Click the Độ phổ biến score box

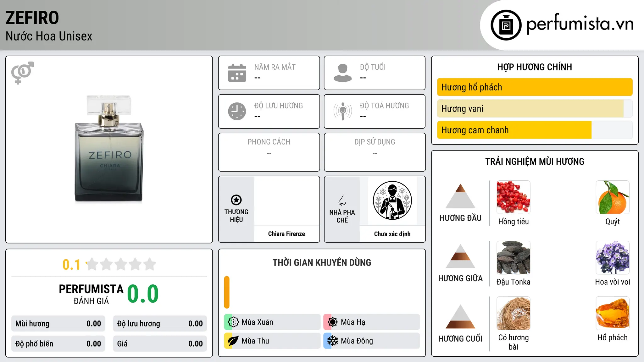58,344
